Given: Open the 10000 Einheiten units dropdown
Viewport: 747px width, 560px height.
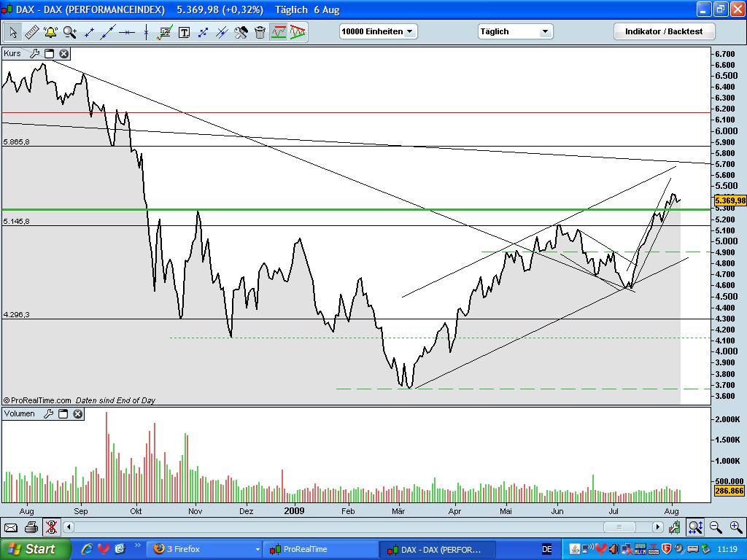Looking at the screenshot, I should (x=379, y=31).
